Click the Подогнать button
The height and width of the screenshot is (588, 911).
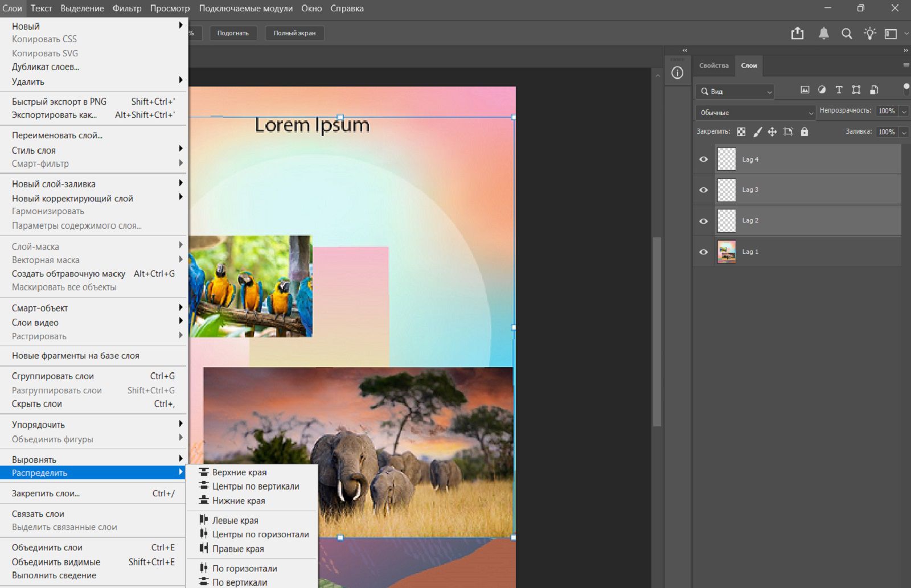(x=233, y=33)
